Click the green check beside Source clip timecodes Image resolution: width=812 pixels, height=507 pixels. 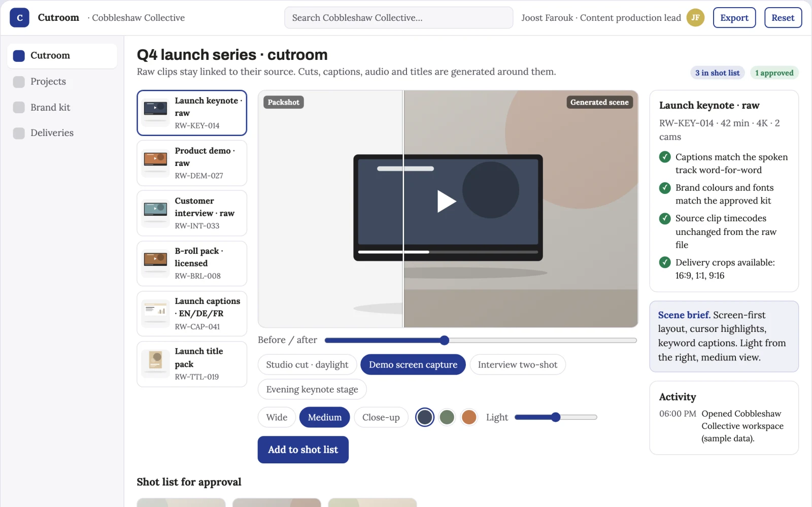tap(665, 219)
